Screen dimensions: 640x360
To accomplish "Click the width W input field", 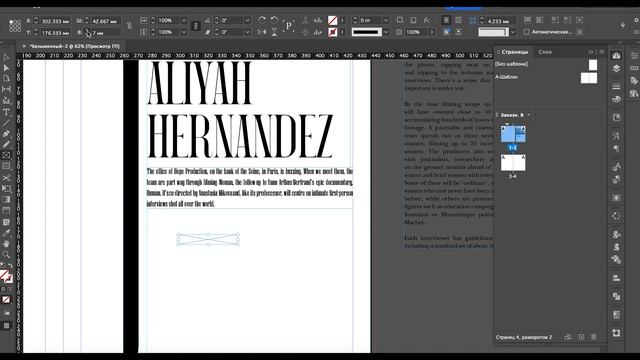I will coord(105,21).
